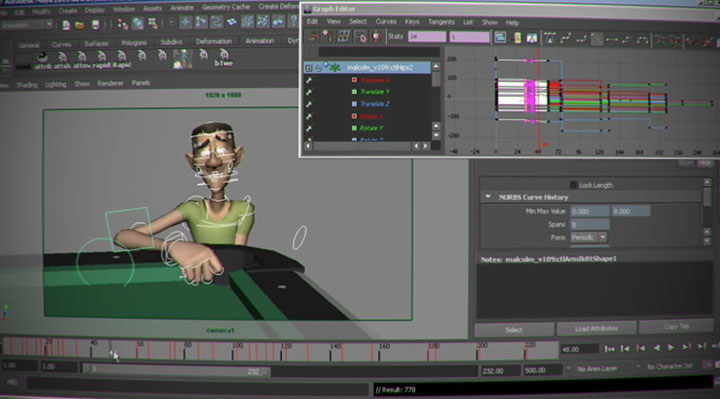
Task: Open the Renderer viewport panel menu
Action: [x=110, y=84]
